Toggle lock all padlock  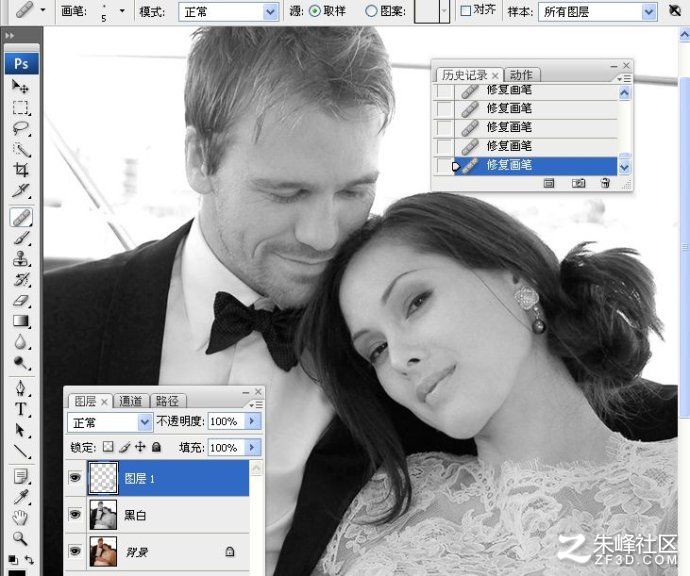click(156, 447)
